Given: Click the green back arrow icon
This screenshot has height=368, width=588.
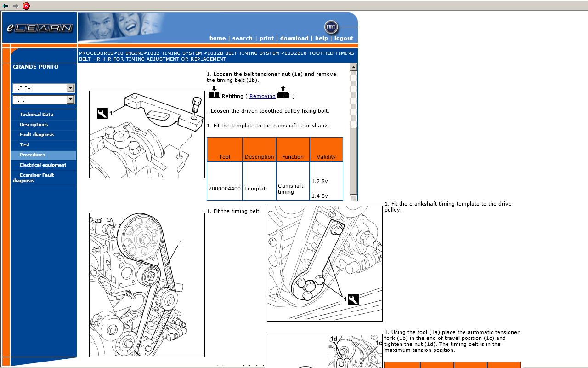Looking at the screenshot, I should 5,6.
